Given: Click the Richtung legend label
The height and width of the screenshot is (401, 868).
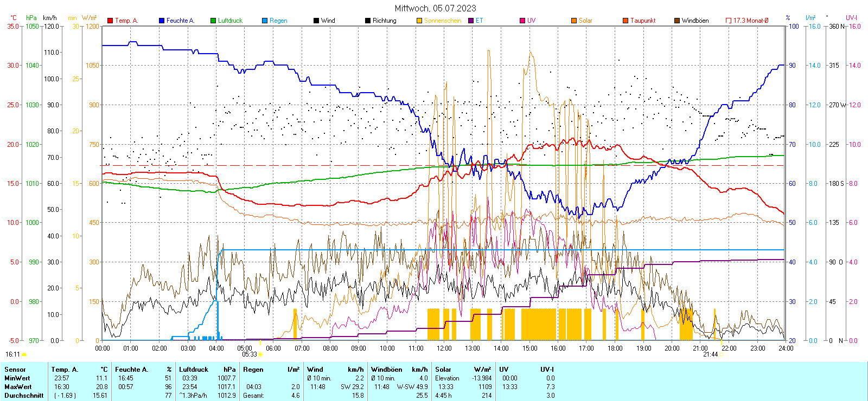Looking at the screenshot, I should click(384, 21).
